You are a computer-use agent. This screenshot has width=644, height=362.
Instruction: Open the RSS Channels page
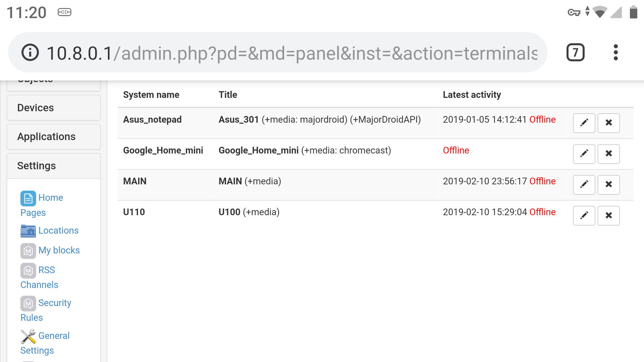pos(47,270)
